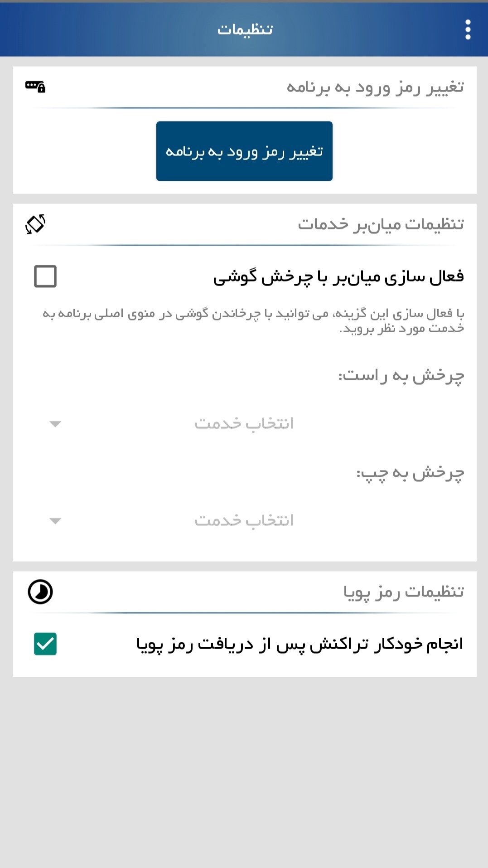The width and height of the screenshot is (488, 868).
Task: Tap the تنظیمات title in header
Action: (x=245, y=30)
